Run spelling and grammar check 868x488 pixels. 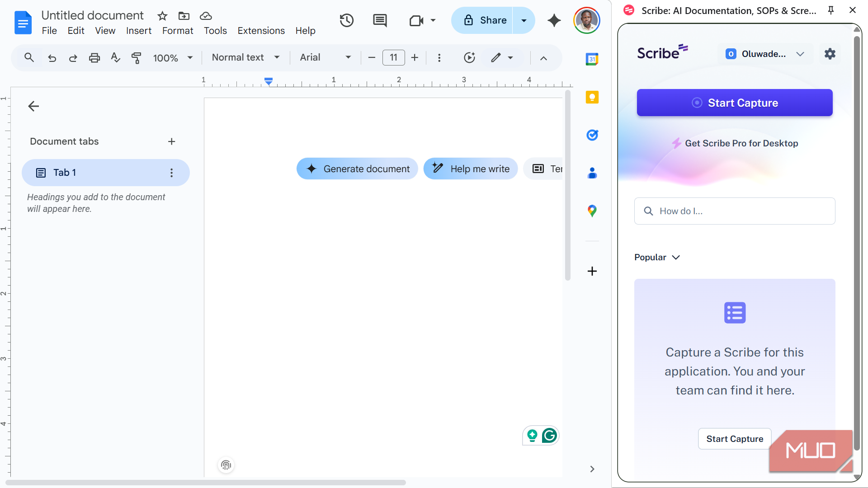pyautogui.click(x=115, y=58)
